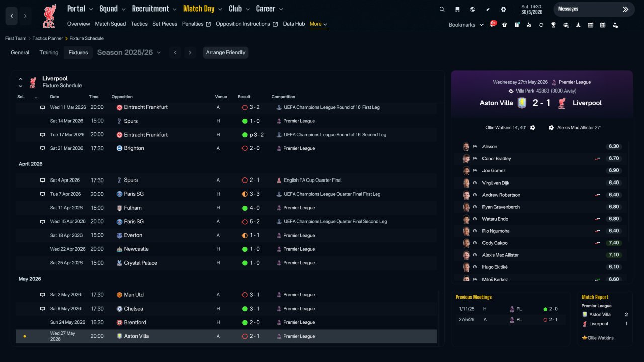Screen dimensions: 644x362
Task: Open the calendar icon beside the training cone
Action: pos(590,25)
